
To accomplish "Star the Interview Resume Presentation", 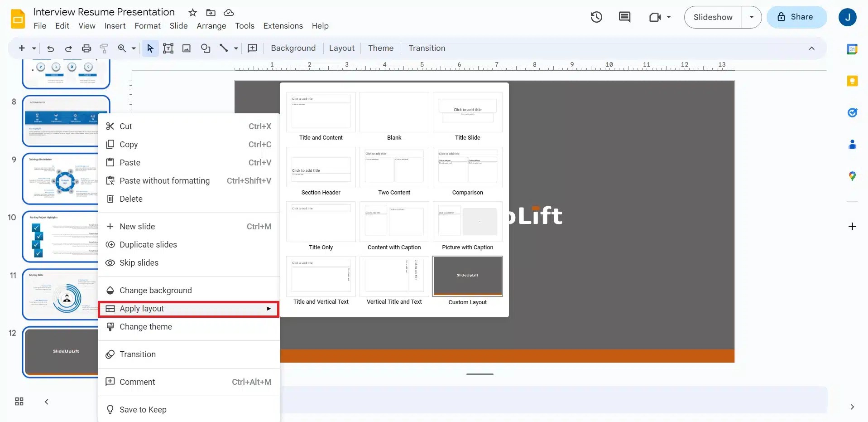I will click(192, 12).
